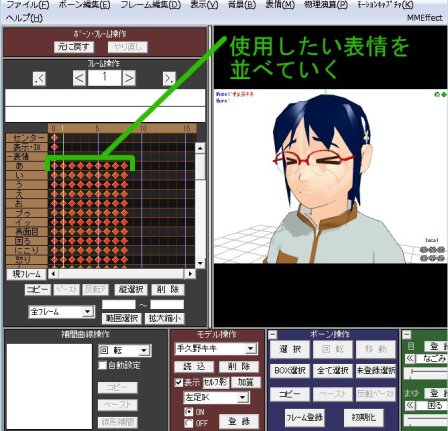Viewport: 448px width, 431px height.
Task: Click the frame number input field
Action: [x=104, y=78]
